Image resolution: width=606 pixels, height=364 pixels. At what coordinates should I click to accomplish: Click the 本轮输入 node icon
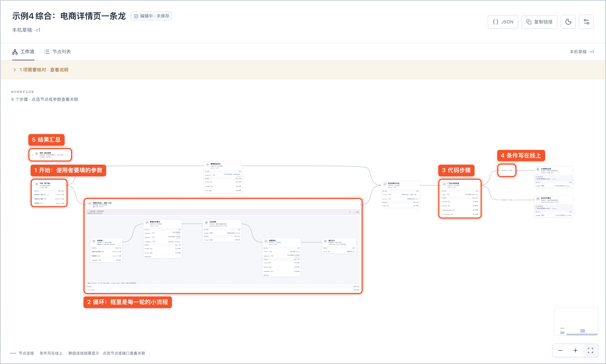pos(94,241)
